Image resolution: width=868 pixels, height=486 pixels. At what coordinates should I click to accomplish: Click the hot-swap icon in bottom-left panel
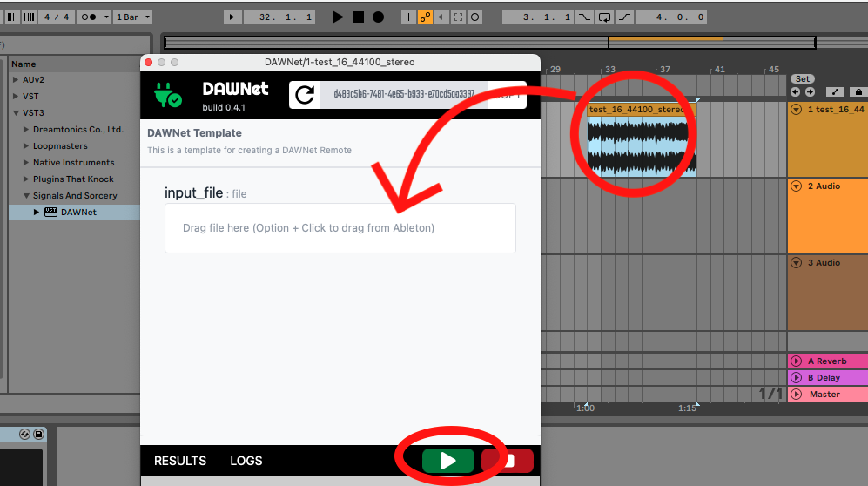point(24,435)
